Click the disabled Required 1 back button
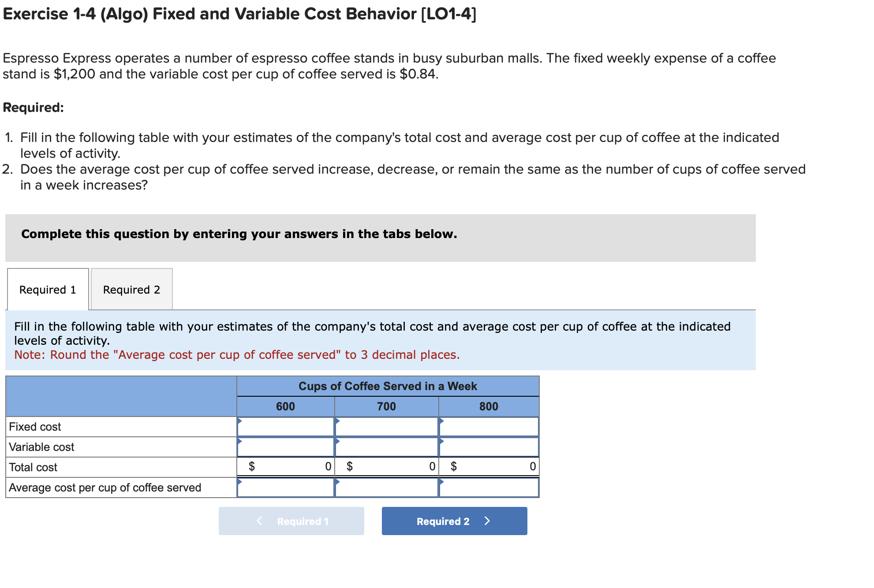The width and height of the screenshot is (874, 588). pyautogui.click(x=291, y=521)
